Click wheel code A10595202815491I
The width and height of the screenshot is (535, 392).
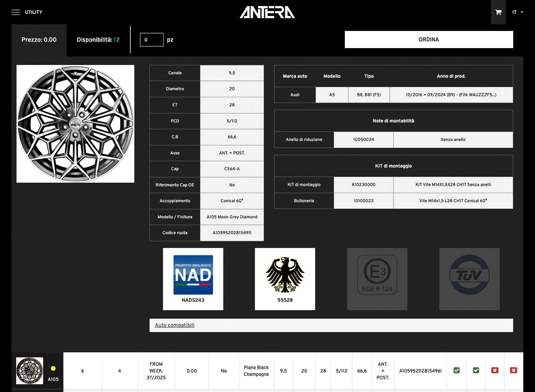[232, 233]
